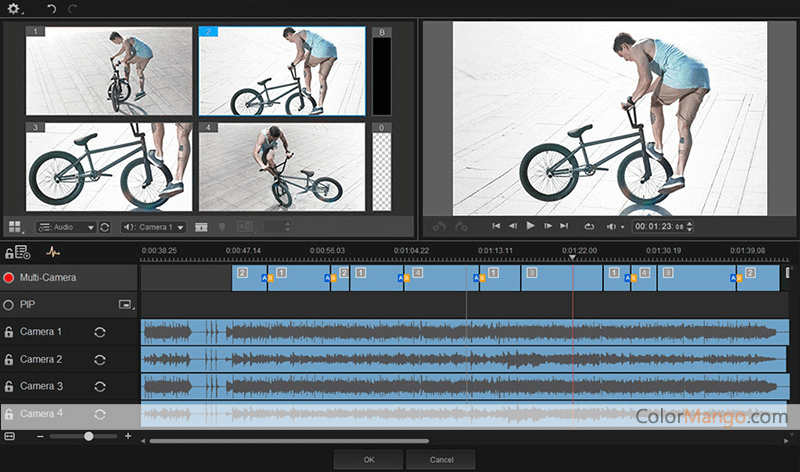Open the Camera 1 audio dropdown
Image resolution: width=800 pixels, height=472 pixels.
153,227
